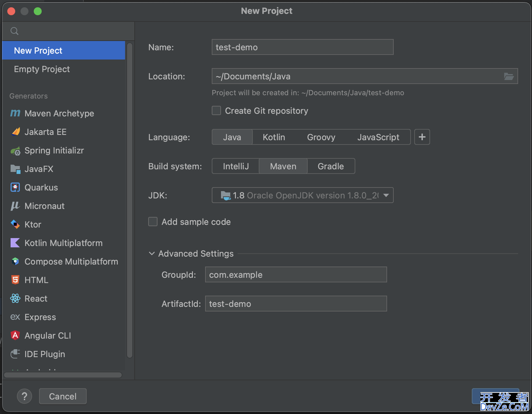This screenshot has width=532, height=414.
Task: Click the React icon
Action: point(15,299)
